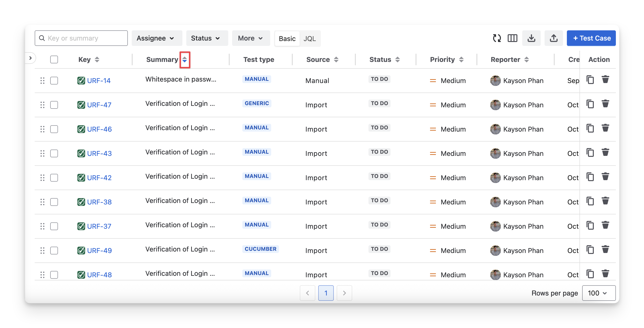Click the + Test Case button
The width and height of the screenshot is (644, 328).
tap(591, 38)
